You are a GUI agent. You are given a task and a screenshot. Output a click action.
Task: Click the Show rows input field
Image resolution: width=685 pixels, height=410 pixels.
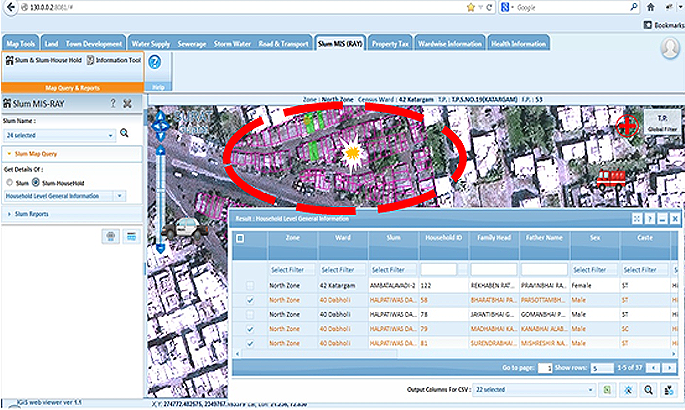602,368
